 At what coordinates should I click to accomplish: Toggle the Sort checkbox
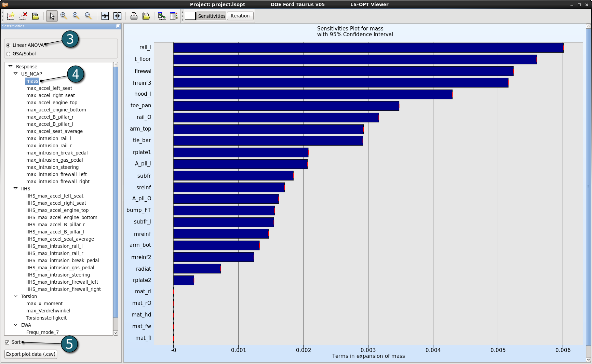[x=7, y=342]
